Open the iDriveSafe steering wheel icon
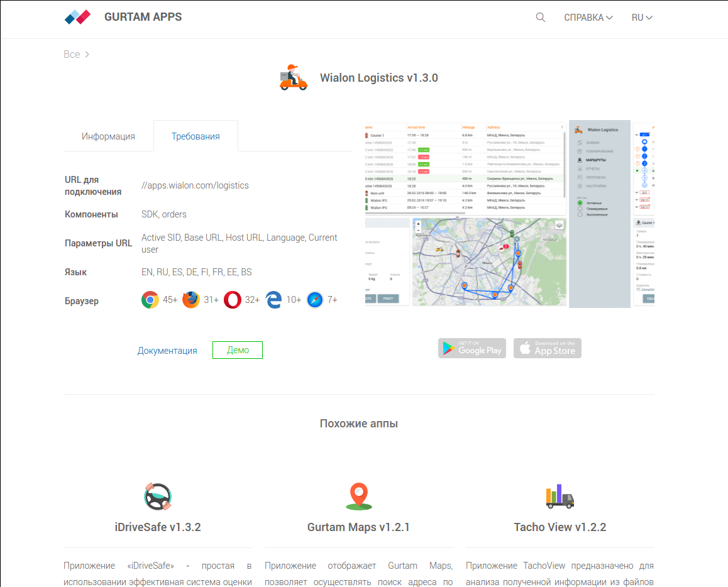This screenshot has height=587, width=728. tap(158, 496)
